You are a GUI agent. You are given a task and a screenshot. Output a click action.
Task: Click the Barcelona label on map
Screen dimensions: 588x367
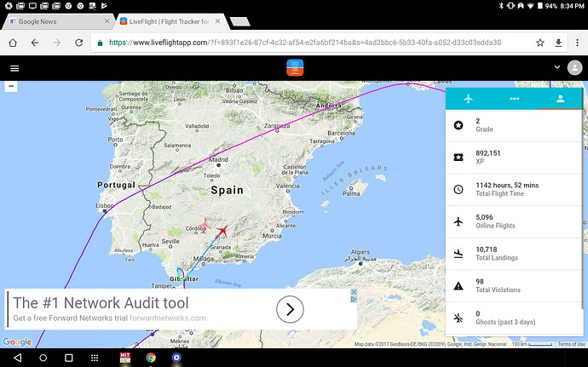click(341, 133)
